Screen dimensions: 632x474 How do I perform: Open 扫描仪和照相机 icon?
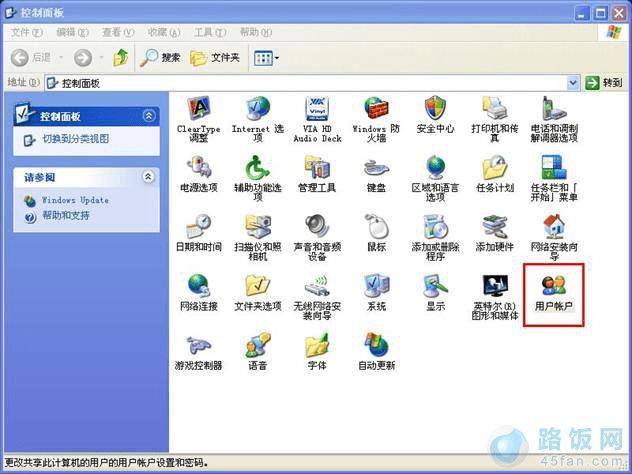258,227
